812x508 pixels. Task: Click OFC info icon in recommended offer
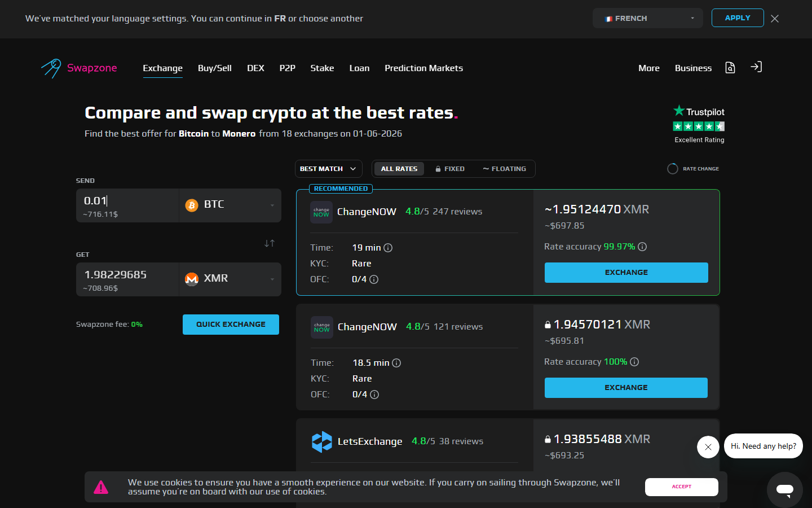point(374,279)
